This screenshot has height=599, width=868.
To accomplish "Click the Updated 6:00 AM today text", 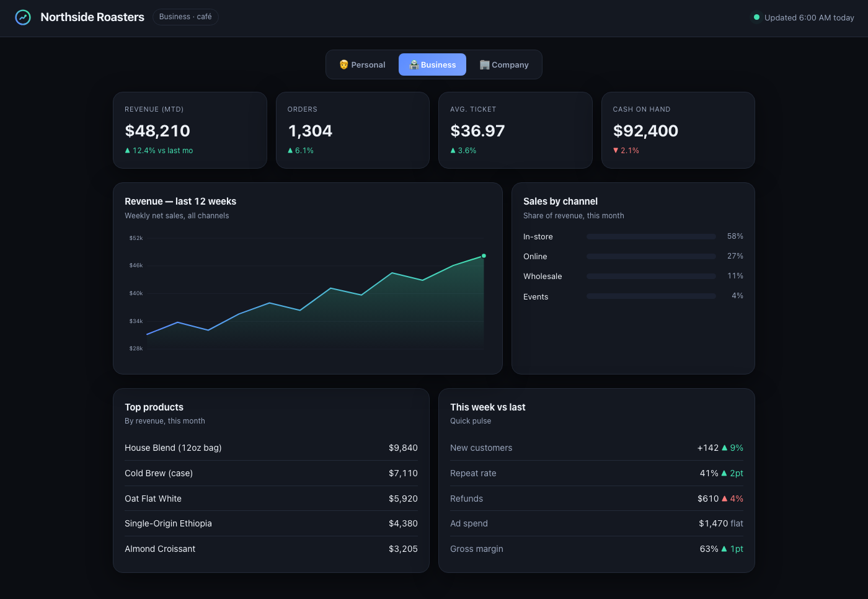I will [x=809, y=17].
